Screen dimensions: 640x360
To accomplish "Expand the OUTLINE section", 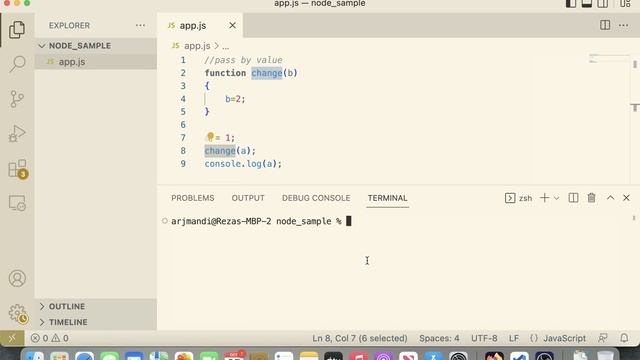I will click(96, 306).
